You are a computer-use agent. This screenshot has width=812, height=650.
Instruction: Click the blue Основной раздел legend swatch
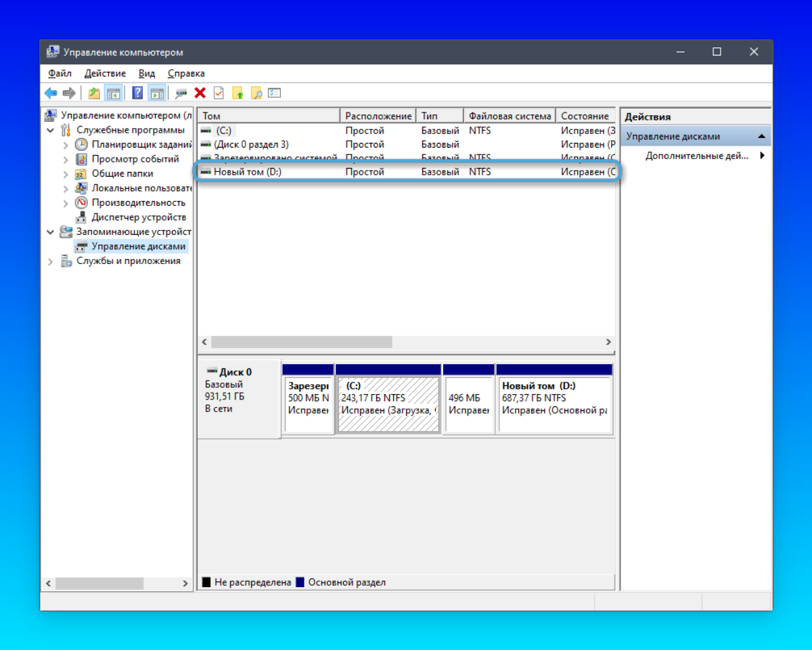(x=300, y=582)
